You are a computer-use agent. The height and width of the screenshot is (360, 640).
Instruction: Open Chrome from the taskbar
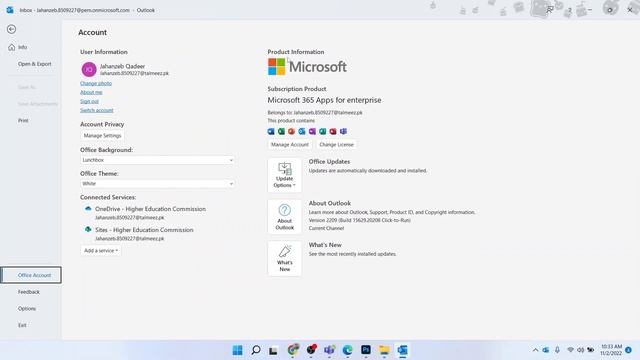293,350
